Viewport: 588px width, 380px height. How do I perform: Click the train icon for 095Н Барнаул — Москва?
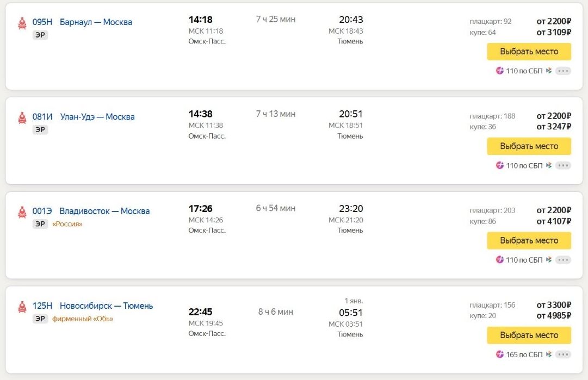click(x=22, y=23)
